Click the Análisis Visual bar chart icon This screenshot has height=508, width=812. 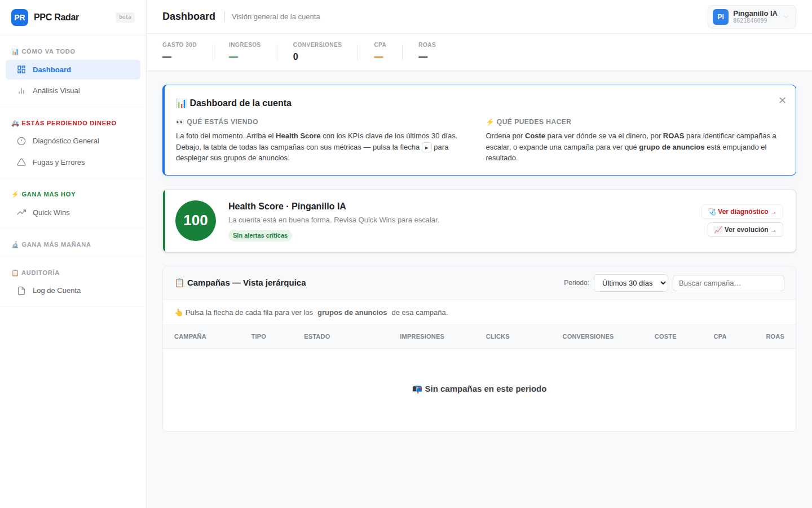pyautogui.click(x=21, y=91)
